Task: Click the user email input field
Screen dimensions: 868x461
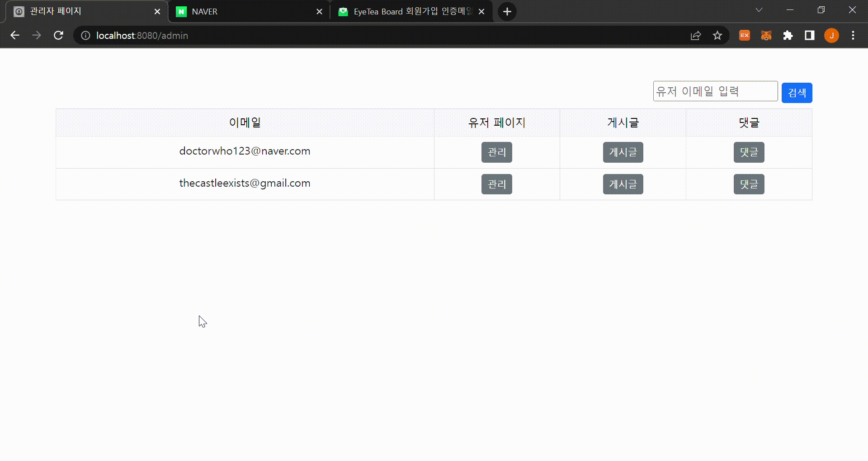Action: tap(715, 91)
